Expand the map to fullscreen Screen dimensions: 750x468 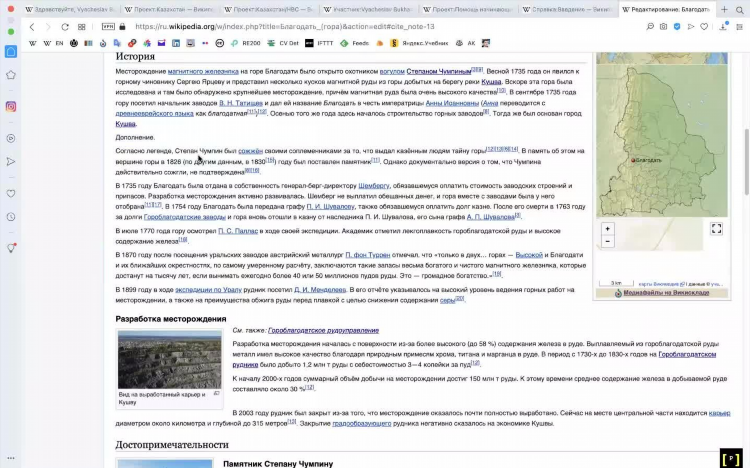[716, 229]
